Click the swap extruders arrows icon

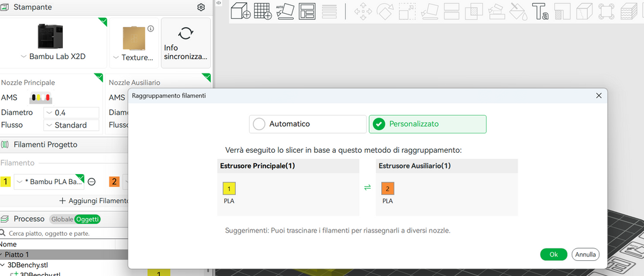[x=367, y=188]
